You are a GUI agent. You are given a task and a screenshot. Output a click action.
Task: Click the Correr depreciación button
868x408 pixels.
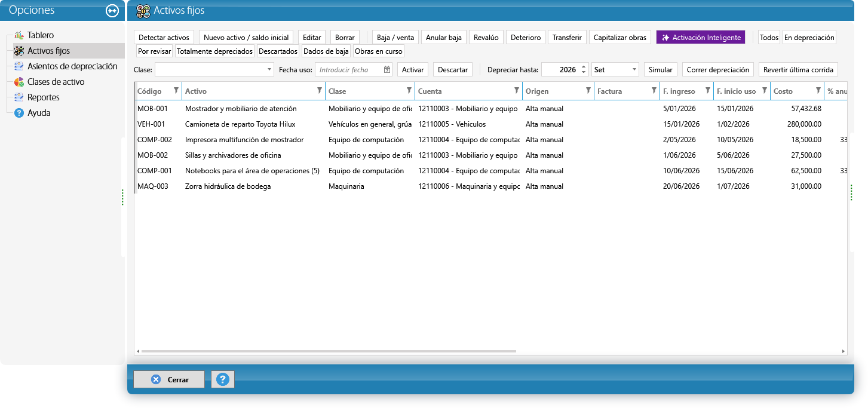[x=717, y=69]
